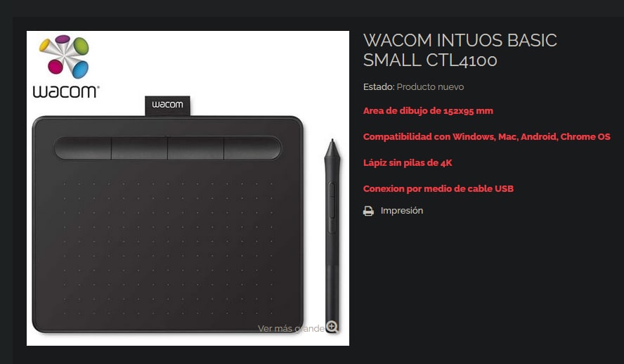Click the tablet's dotted drawing surface
This screenshot has width=624, height=364.
click(x=167, y=247)
